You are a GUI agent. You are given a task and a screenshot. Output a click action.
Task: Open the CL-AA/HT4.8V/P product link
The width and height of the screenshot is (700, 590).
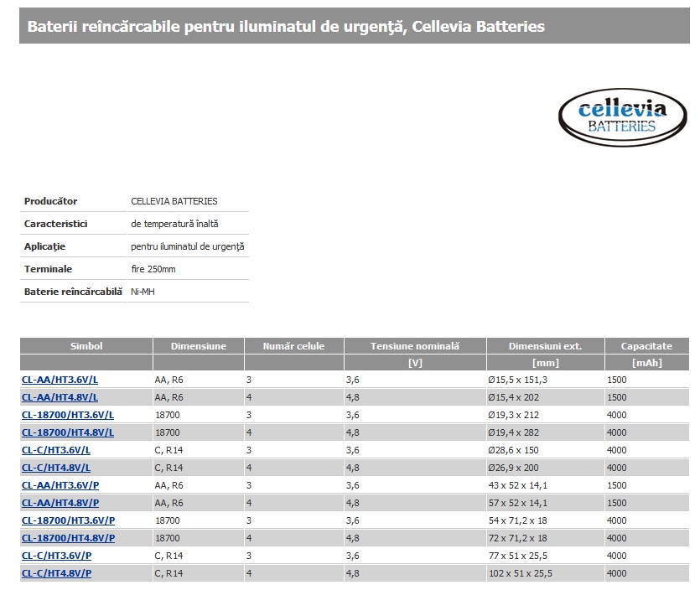point(60,503)
